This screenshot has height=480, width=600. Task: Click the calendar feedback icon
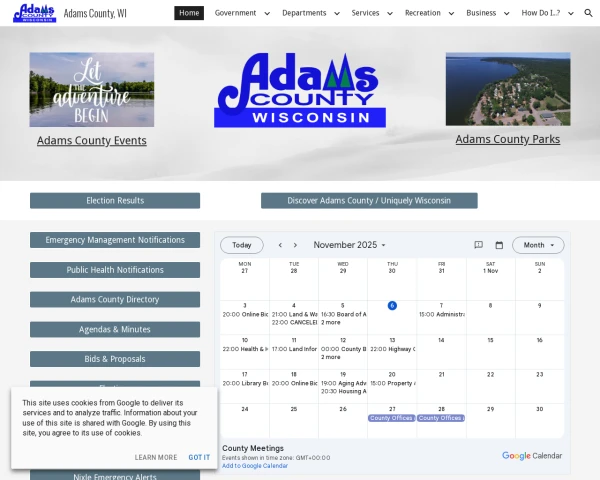click(478, 245)
